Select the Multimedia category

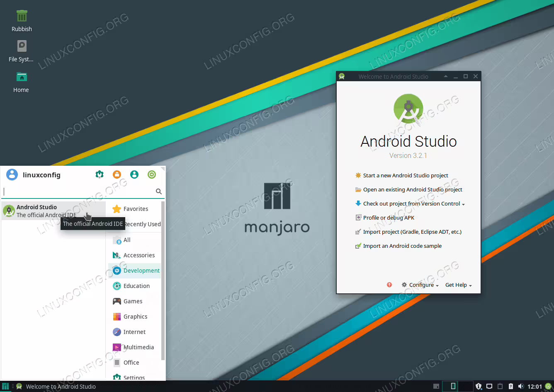[134, 347]
